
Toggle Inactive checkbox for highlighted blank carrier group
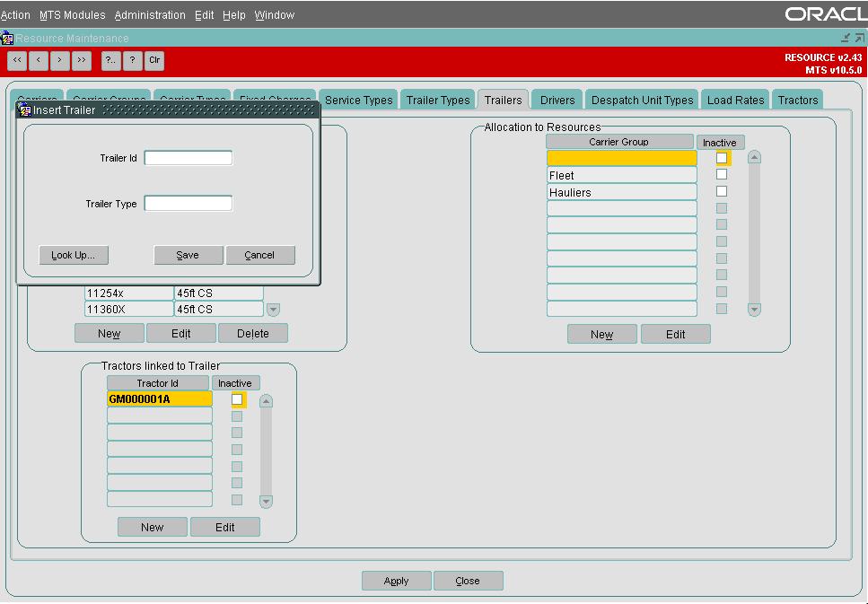tap(722, 158)
